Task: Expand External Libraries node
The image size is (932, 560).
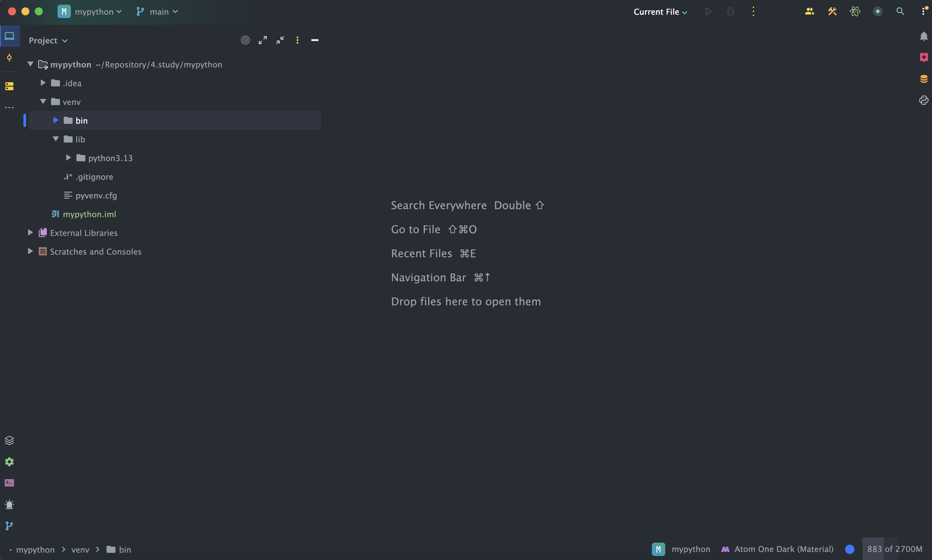Action: (x=30, y=233)
